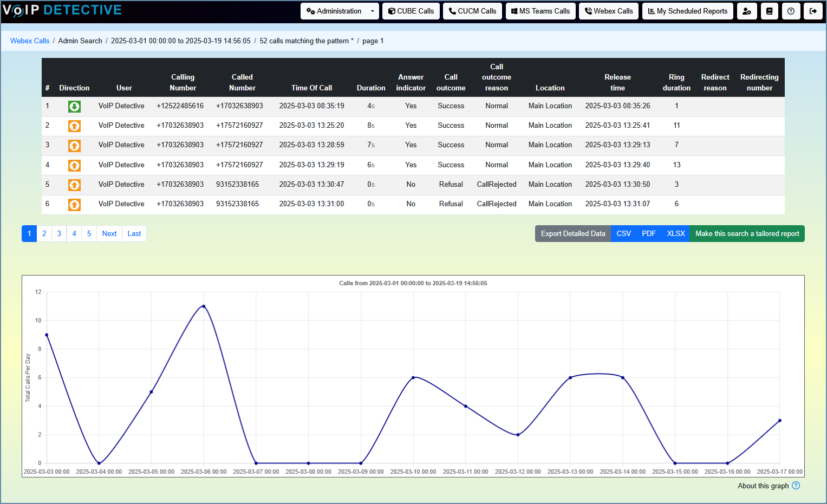
Task: Open the help question mark icon in navbar
Action: click(791, 11)
